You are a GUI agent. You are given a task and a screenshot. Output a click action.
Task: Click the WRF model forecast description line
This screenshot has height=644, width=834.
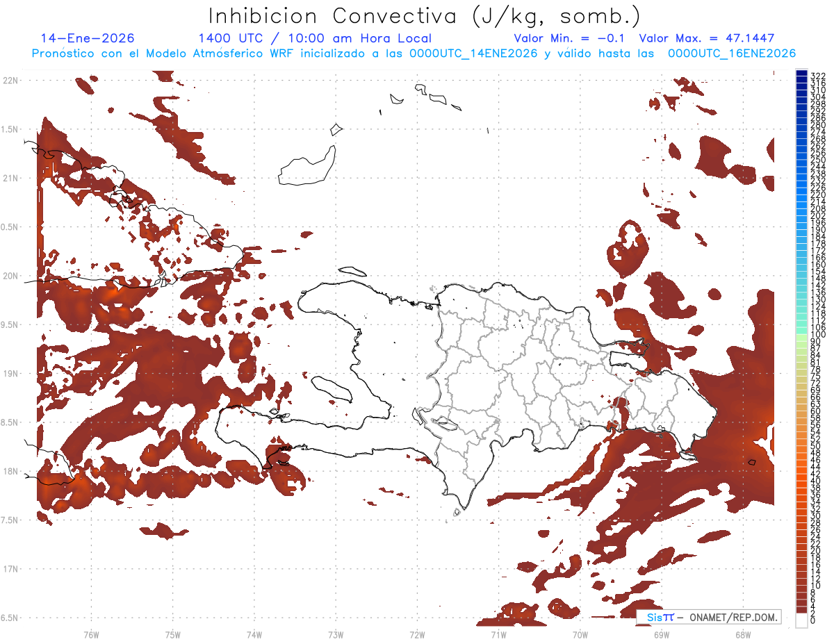[x=414, y=53]
